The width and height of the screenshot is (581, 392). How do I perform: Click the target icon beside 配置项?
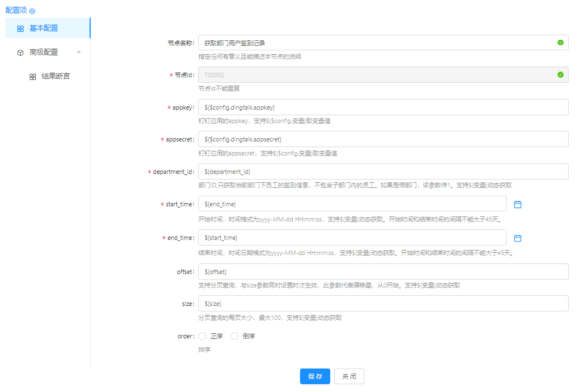(x=32, y=11)
